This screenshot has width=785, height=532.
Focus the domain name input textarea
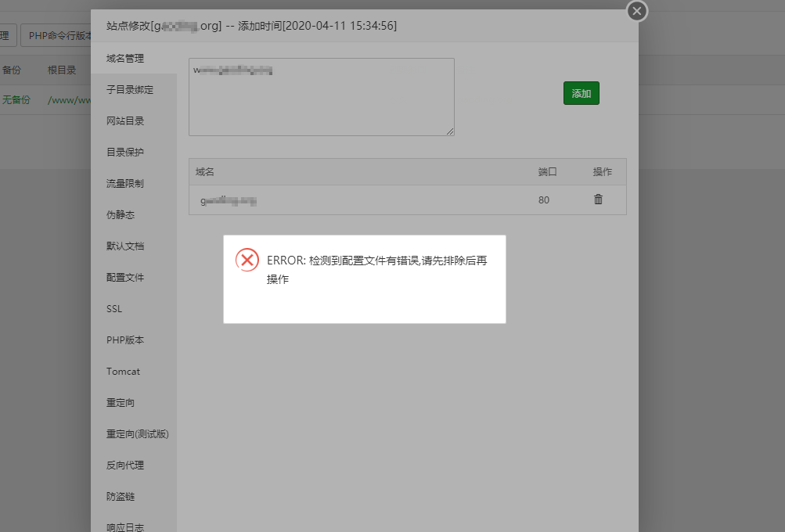[322, 96]
